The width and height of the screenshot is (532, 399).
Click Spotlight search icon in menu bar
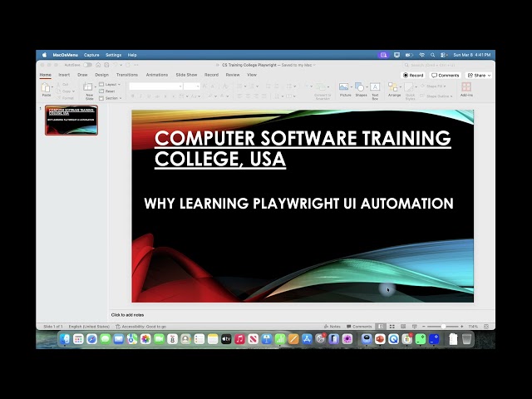pos(432,55)
